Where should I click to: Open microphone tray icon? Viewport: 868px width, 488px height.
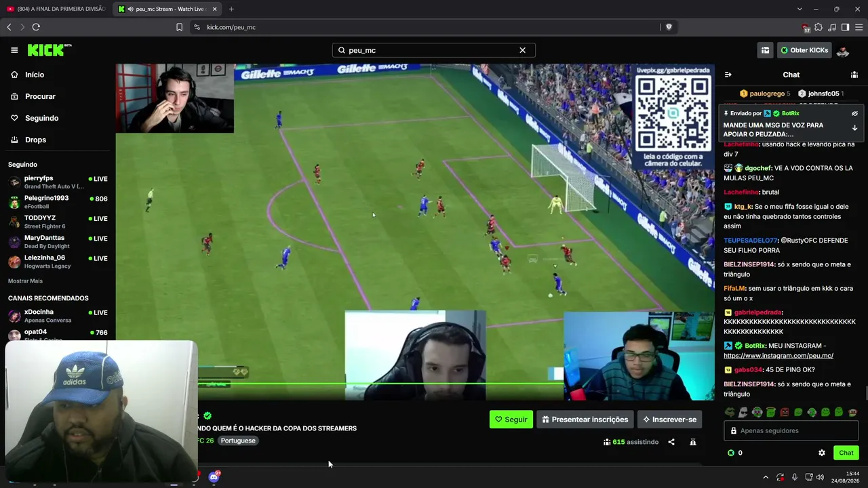[794, 477]
